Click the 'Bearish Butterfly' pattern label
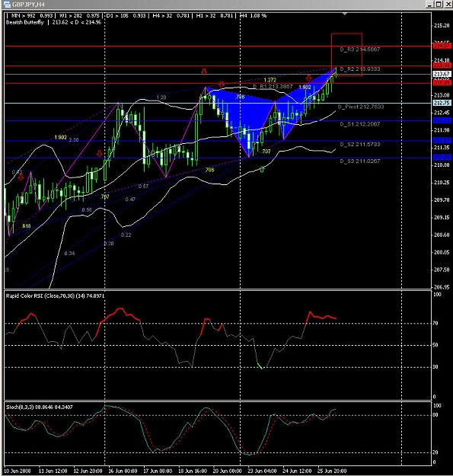The width and height of the screenshot is (453, 476). (25, 22)
